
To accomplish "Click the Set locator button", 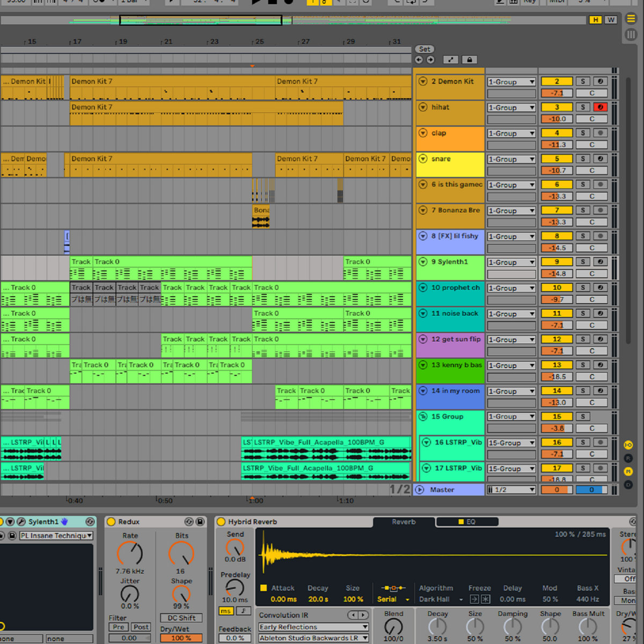I will (x=425, y=49).
